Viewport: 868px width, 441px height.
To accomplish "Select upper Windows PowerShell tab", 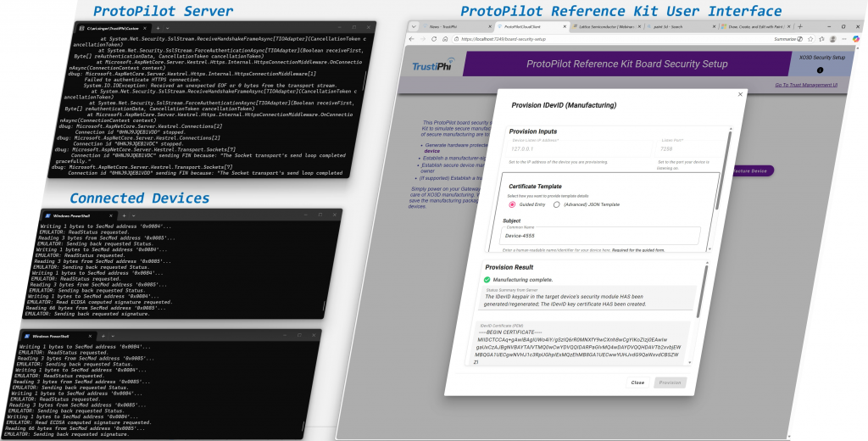I will pos(78,215).
